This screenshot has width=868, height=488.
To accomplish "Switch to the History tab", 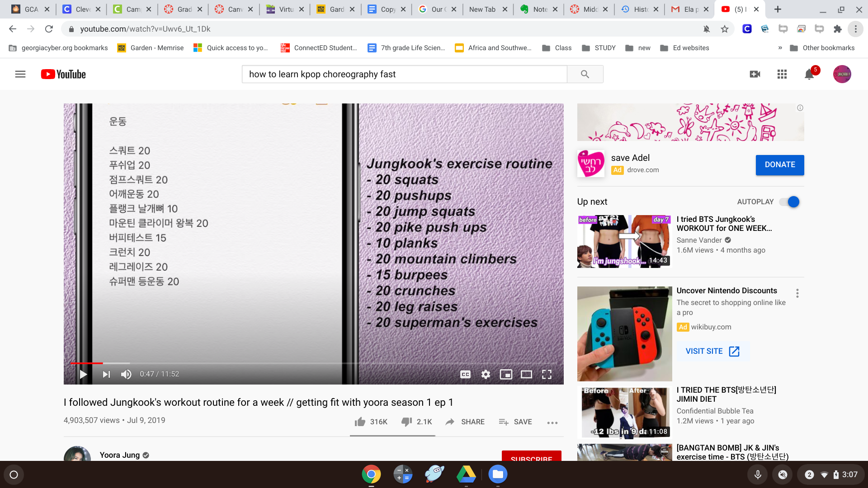I will click(x=640, y=9).
